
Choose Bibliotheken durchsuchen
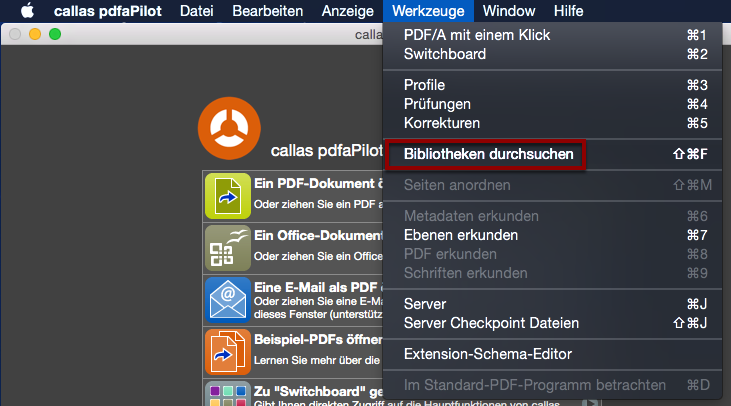pyautogui.click(x=552, y=154)
